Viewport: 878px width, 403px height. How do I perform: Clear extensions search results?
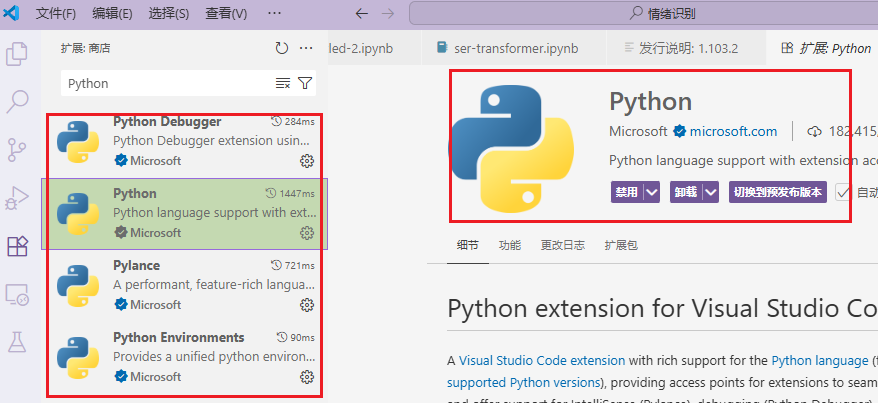(x=283, y=83)
